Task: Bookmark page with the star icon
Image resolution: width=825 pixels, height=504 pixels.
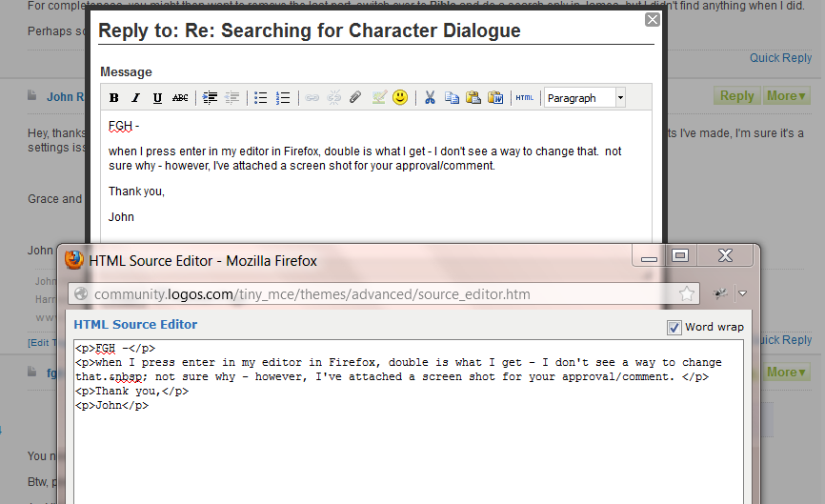Action: 687,293
